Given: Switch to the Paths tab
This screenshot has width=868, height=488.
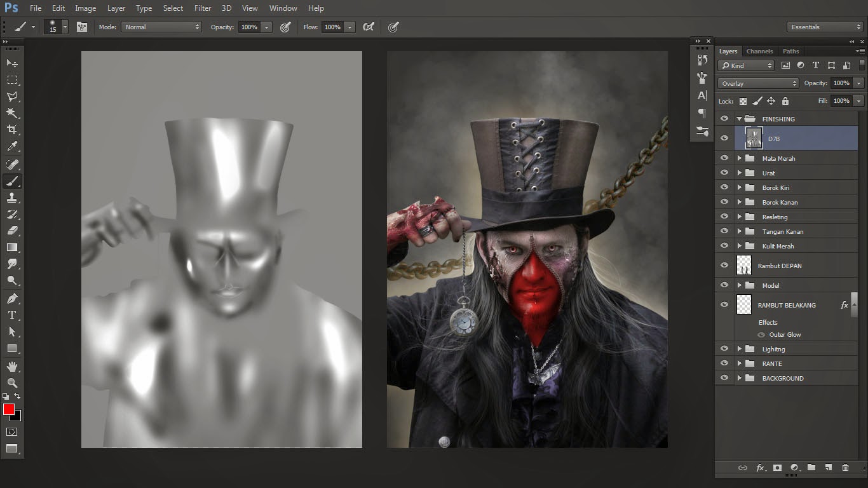Looking at the screenshot, I should (790, 51).
